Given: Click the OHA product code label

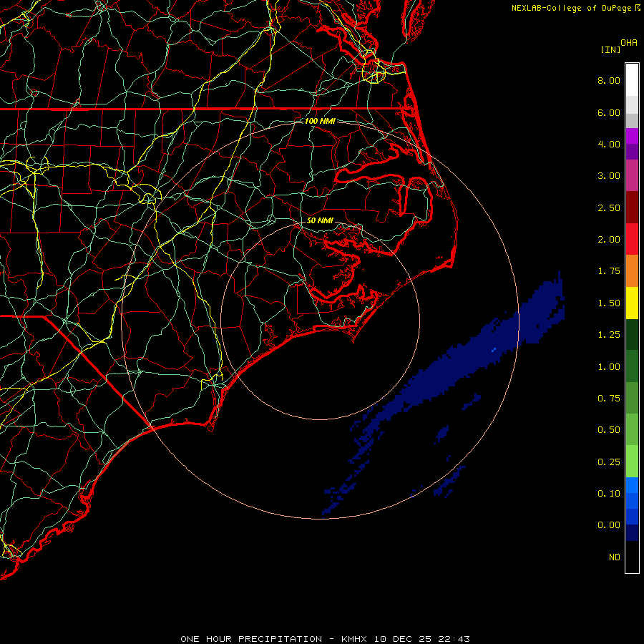Looking at the screenshot, I should click(629, 43).
